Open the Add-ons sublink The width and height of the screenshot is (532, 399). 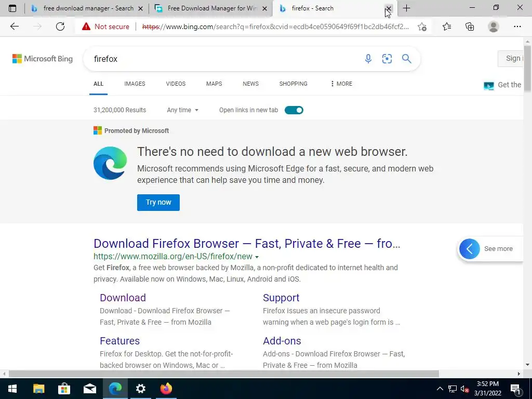[x=282, y=341]
